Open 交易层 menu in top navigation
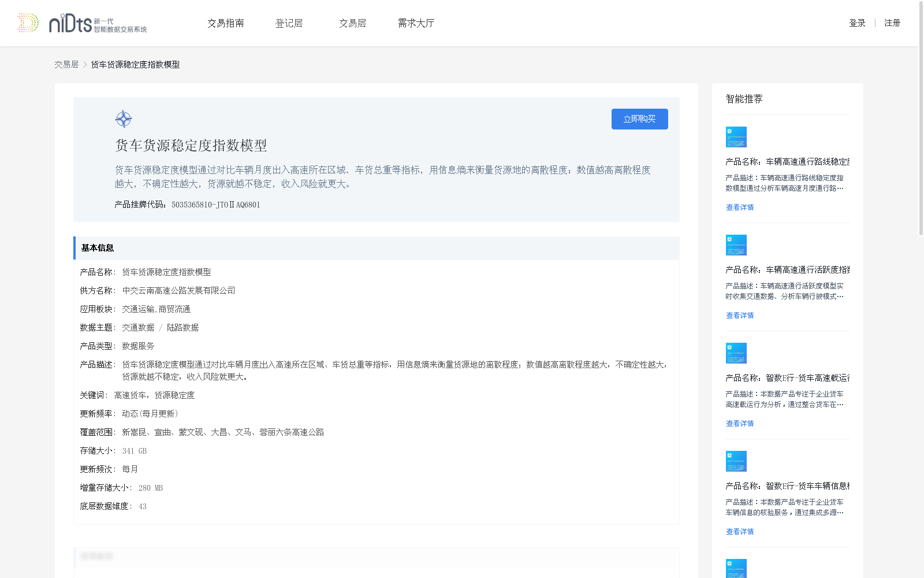The image size is (924, 578). [353, 23]
